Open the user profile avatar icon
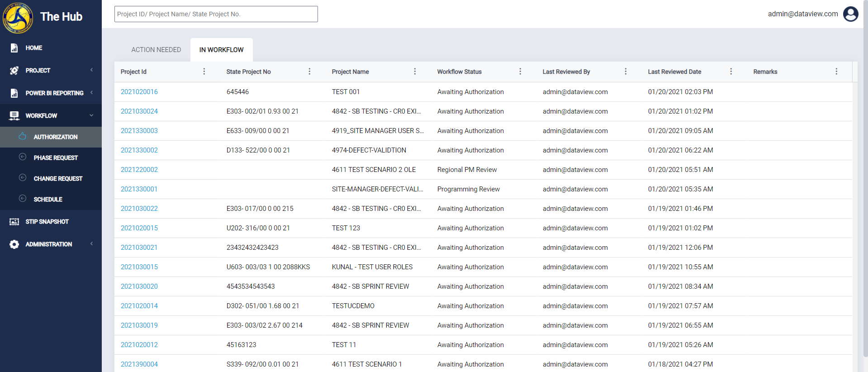This screenshot has height=372, width=868. coord(850,14)
